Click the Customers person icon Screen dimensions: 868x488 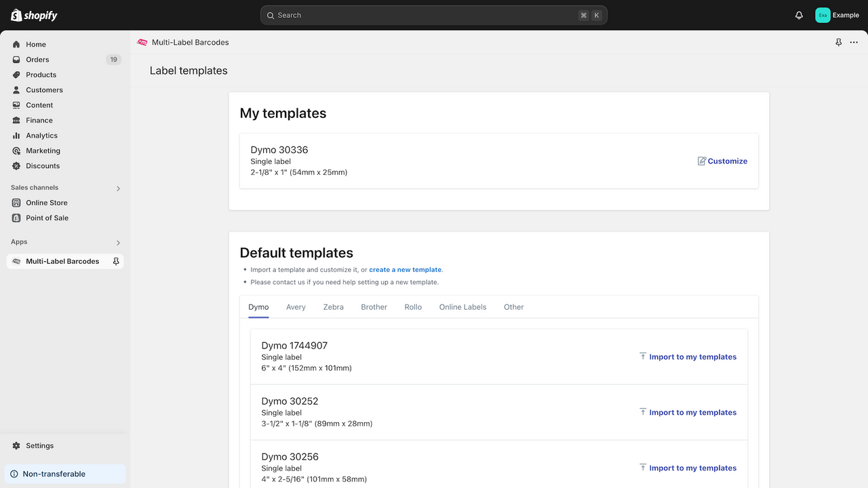[16, 89]
